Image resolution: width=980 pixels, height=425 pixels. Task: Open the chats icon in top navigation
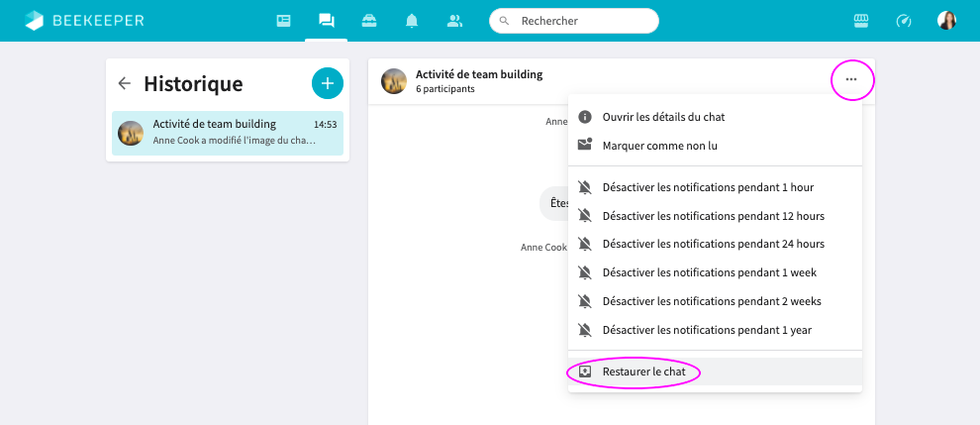pyautogui.click(x=326, y=21)
